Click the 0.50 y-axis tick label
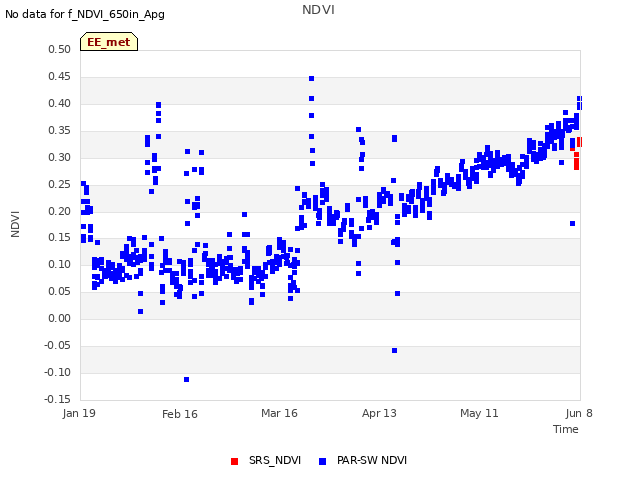 59,49
